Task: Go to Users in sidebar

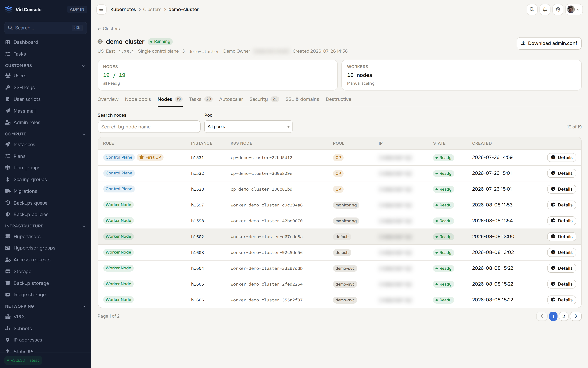Action: pos(45,76)
